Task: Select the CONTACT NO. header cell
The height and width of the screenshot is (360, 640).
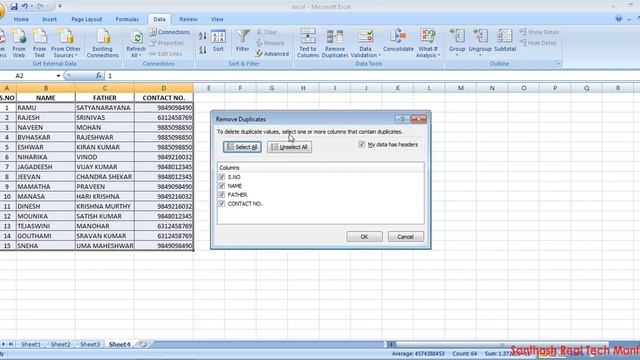Action: pyautogui.click(x=164, y=98)
